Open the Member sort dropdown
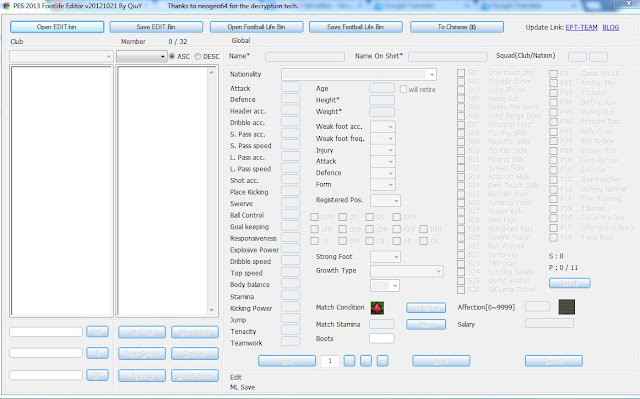 (141, 56)
